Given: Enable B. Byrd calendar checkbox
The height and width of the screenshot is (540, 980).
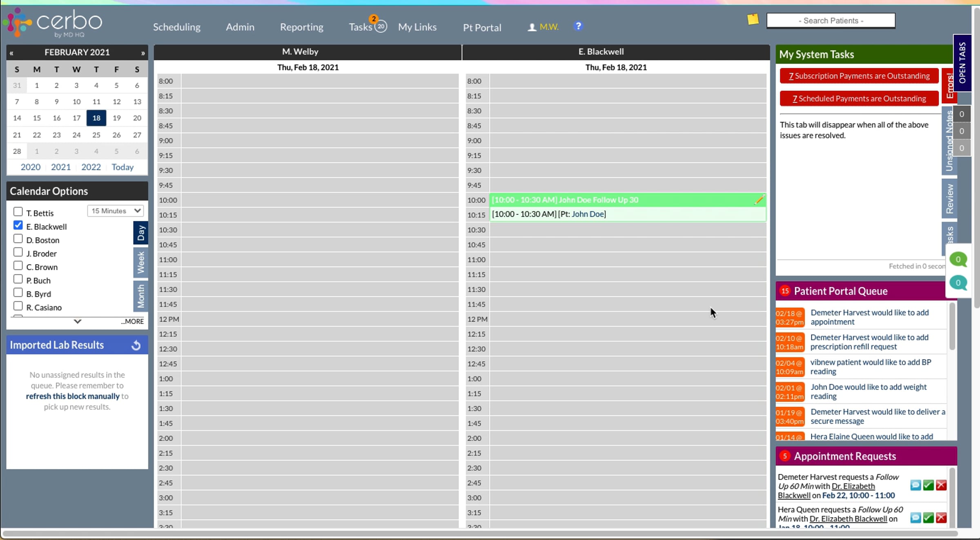Looking at the screenshot, I should point(18,292).
